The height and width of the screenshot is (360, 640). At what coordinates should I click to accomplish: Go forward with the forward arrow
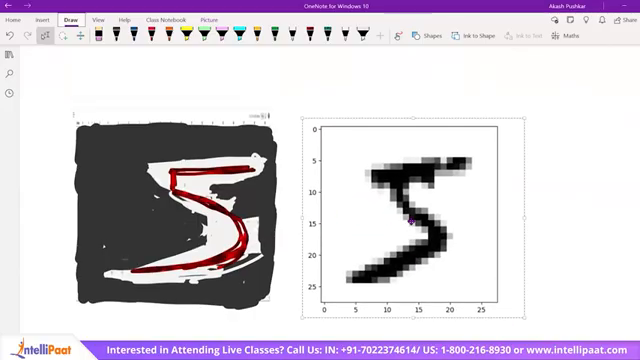tap(27, 6)
